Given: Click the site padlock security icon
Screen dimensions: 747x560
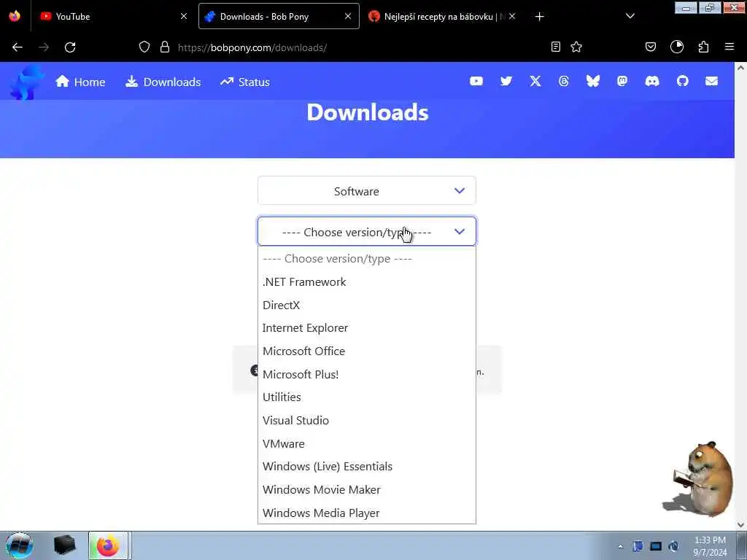Looking at the screenshot, I should coord(165,47).
